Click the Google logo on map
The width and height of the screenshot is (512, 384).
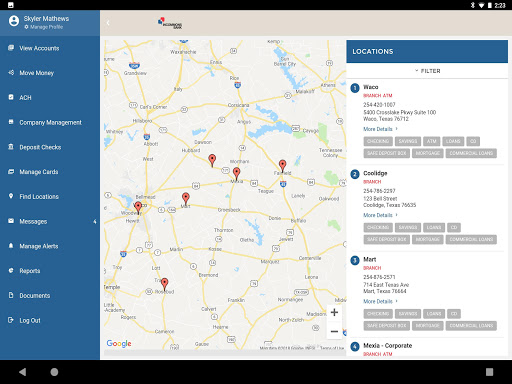pos(119,343)
